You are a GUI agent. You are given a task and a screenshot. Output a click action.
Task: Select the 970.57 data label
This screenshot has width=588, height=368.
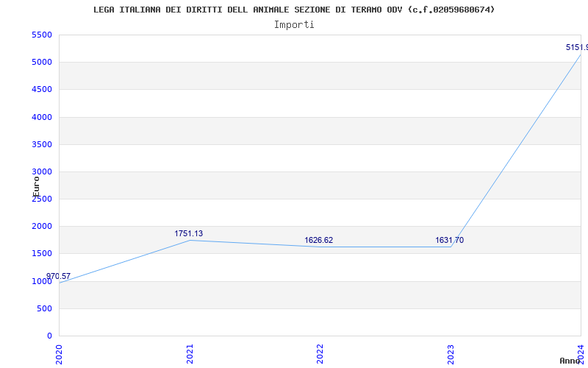coord(59,277)
